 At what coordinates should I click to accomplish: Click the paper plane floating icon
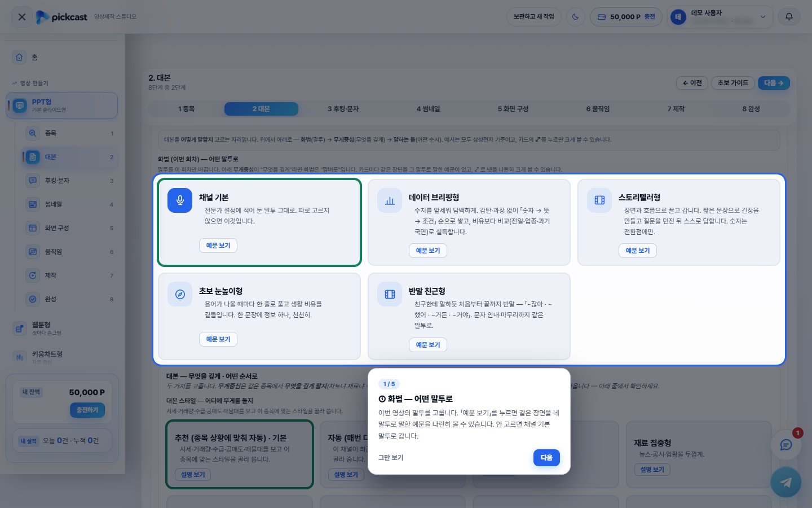[786, 482]
